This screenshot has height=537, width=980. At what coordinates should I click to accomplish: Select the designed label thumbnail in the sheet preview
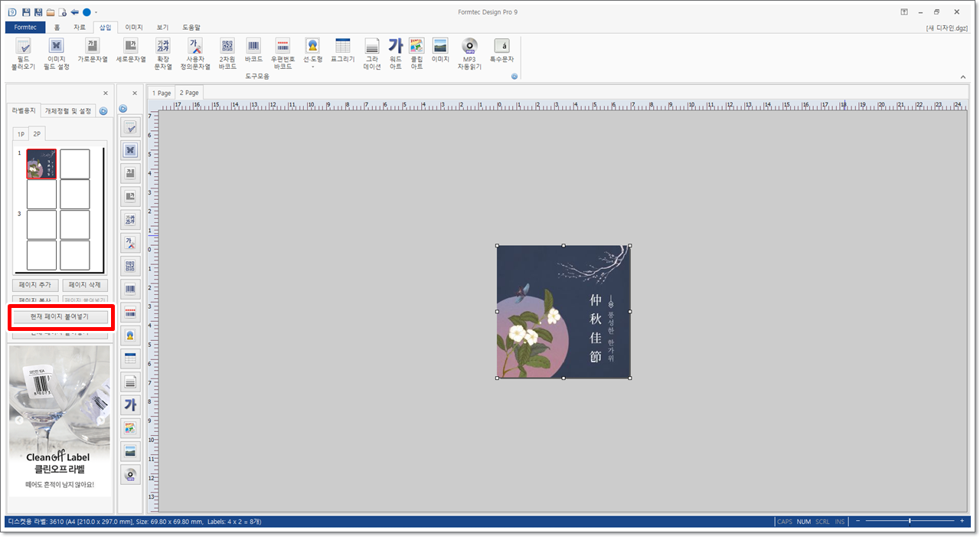coord(41,164)
